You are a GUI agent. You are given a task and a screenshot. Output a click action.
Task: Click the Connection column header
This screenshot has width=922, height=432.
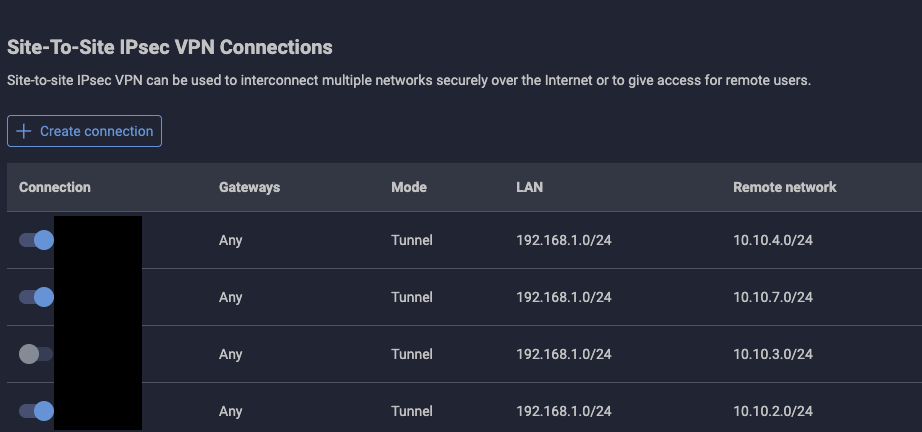tap(55, 187)
